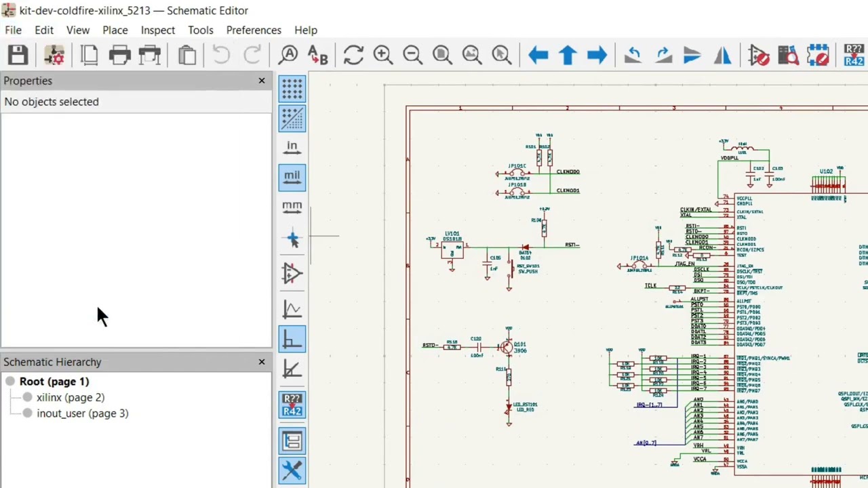Mirror vertically icon
868x488 pixels.
click(x=692, y=55)
